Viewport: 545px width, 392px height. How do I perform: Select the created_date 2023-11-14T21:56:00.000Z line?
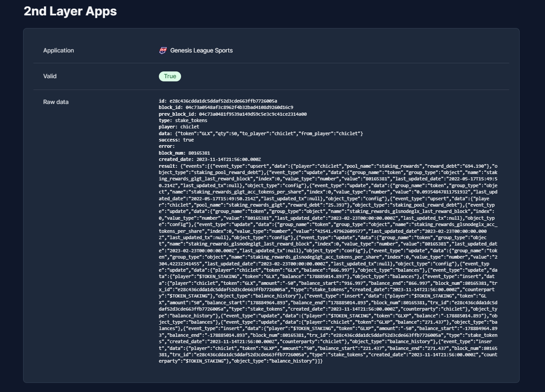pos(210,160)
